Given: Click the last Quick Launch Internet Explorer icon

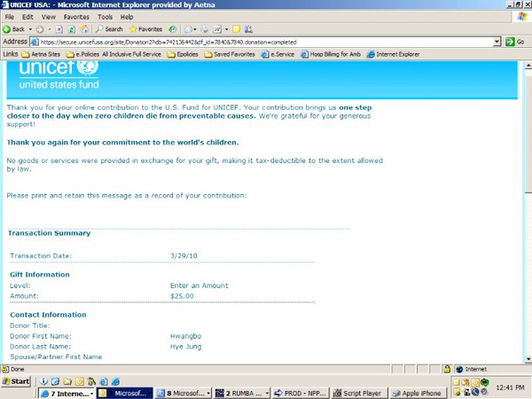Looking at the screenshot, I should click(x=115, y=381).
